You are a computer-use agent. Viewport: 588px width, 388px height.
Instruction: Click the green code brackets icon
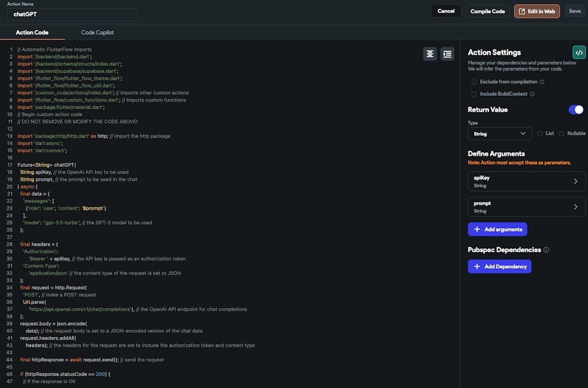pos(579,52)
